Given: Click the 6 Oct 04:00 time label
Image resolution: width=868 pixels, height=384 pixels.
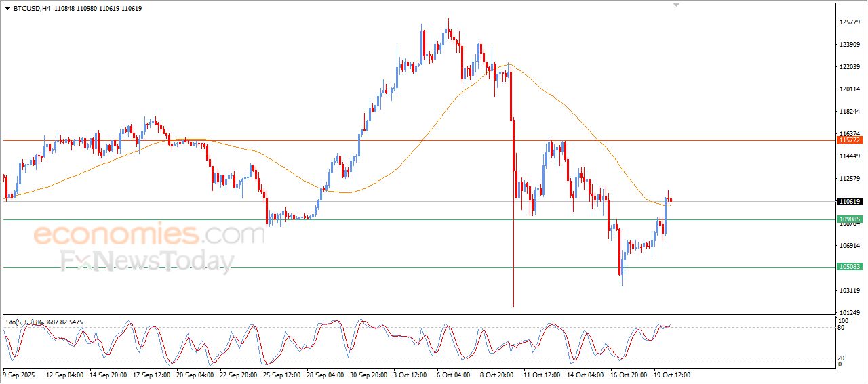Looking at the screenshot, I should 454,375.
